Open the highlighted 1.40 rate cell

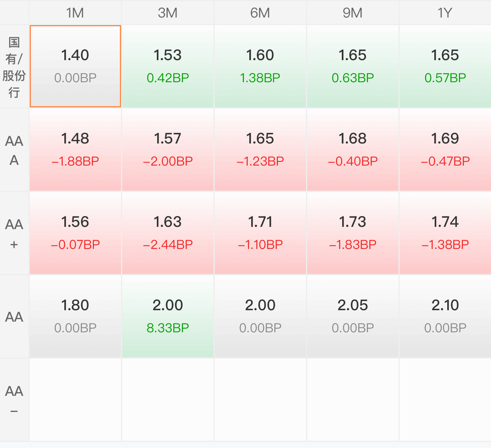(75, 66)
